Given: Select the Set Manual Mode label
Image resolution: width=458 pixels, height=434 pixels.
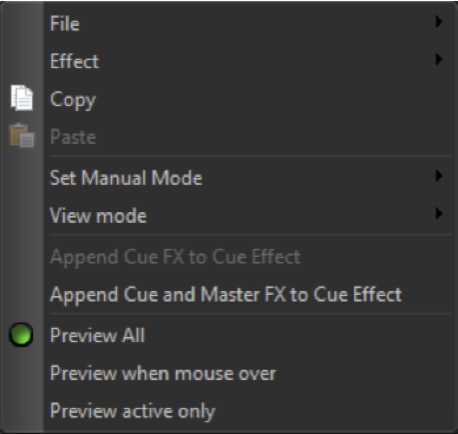Looking at the screenshot, I should click(126, 178).
